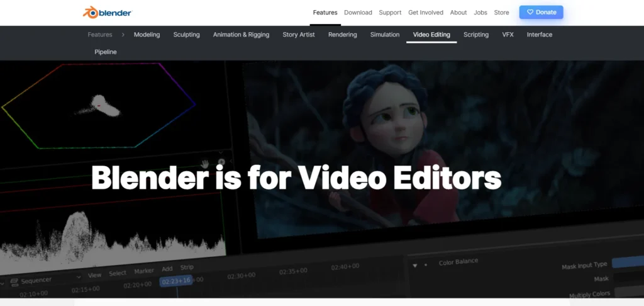Open the Story Artist tab
Viewport: 644px width, 306px height.
point(299,35)
